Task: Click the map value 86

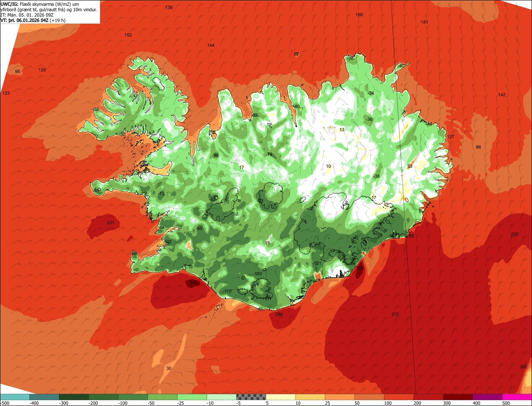Action: click(478, 147)
